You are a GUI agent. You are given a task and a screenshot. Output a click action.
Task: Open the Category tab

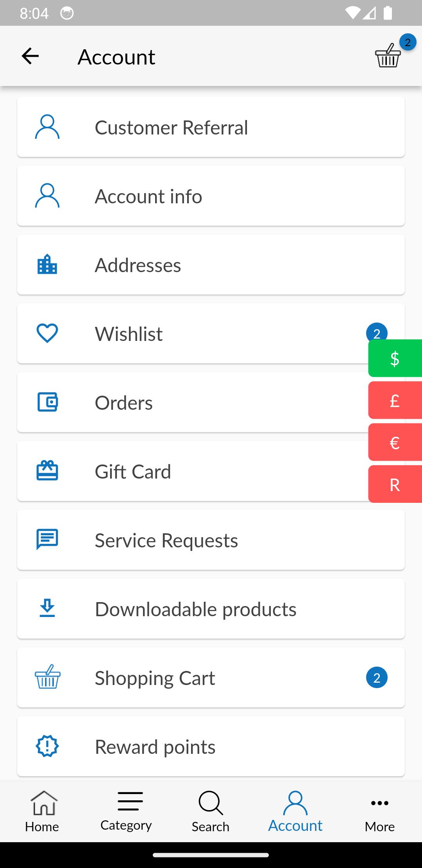pyautogui.click(x=126, y=812)
